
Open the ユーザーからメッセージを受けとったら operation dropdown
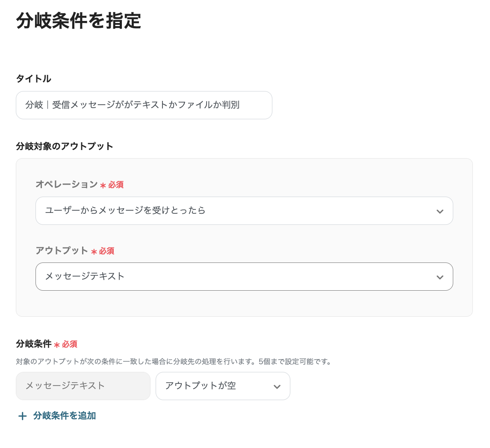coord(244,211)
